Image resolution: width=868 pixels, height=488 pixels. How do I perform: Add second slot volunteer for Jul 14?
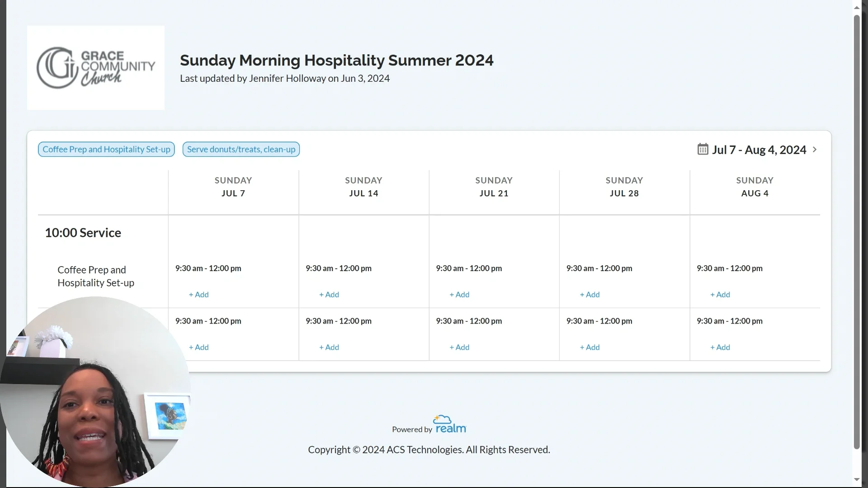329,347
